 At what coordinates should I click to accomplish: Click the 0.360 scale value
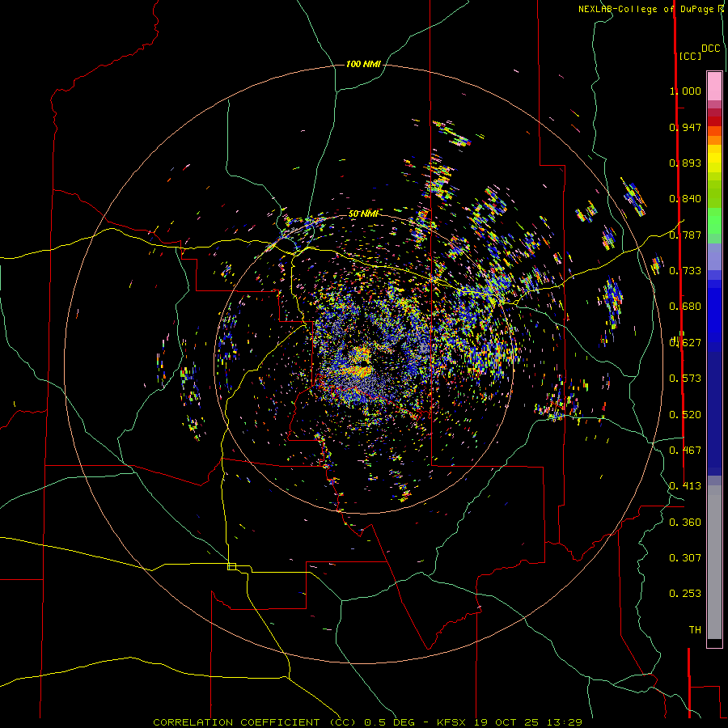[685, 523]
